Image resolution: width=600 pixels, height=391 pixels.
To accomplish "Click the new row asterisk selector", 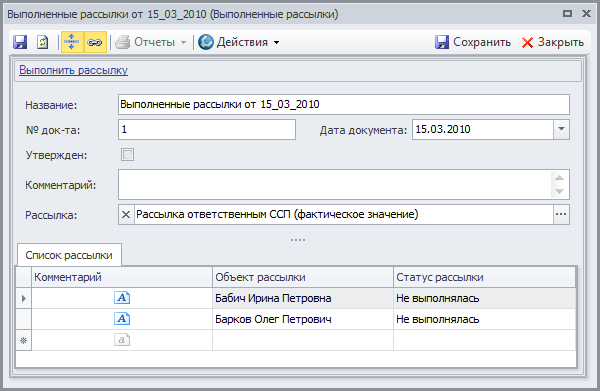I will (x=24, y=340).
